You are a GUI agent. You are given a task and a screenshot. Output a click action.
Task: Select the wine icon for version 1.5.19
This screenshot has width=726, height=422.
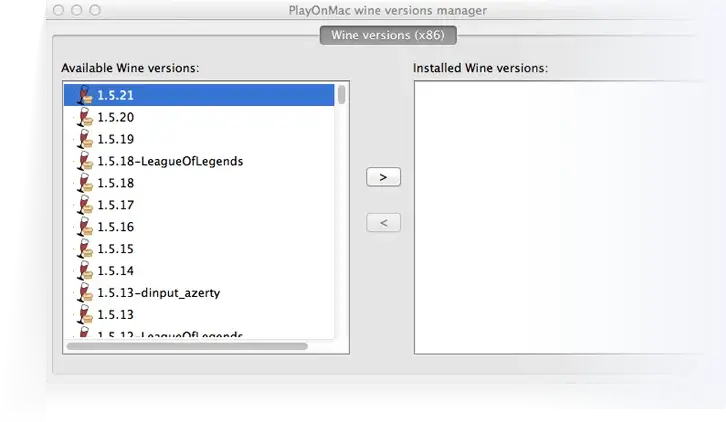click(85, 139)
